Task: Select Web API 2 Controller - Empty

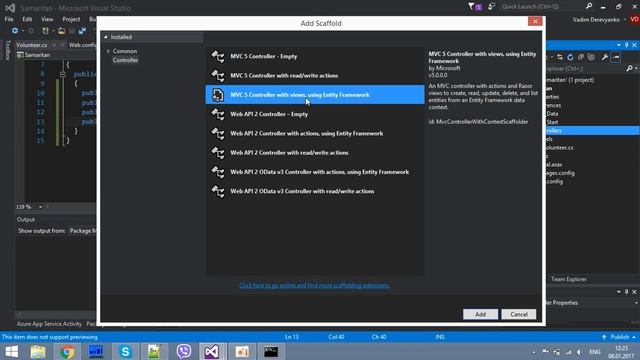Action: click(x=315, y=114)
